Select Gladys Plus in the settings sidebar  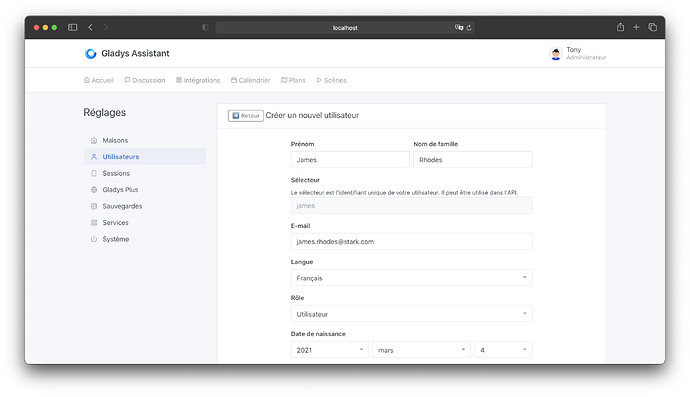[x=145, y=190]
